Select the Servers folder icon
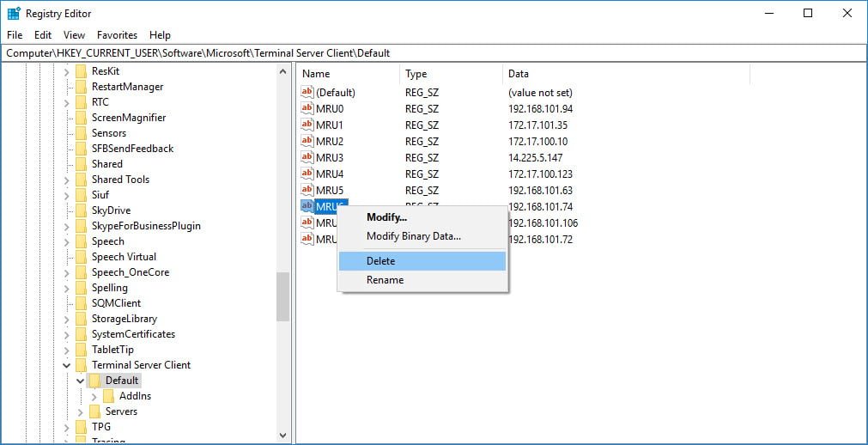This screenshot has width=868, height=445. click(94, 411)
